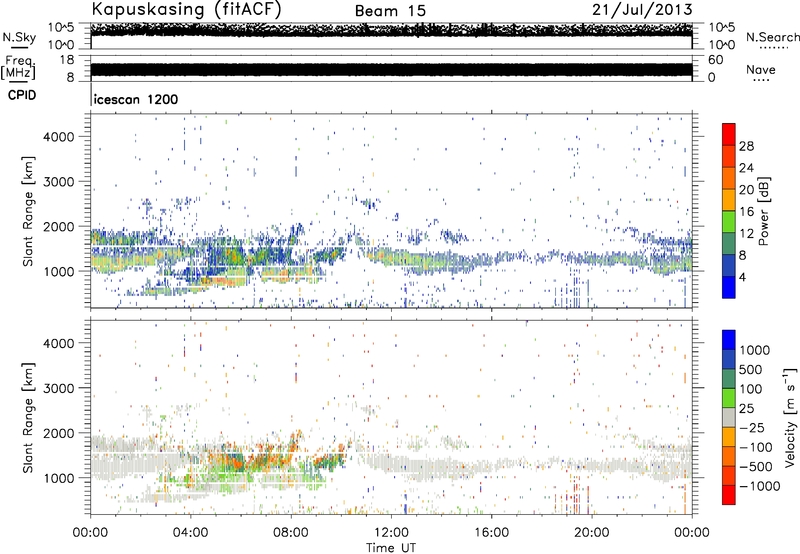Click the '4' tick on the power scale
Viewport: 800px width, 554px height.
742,277
